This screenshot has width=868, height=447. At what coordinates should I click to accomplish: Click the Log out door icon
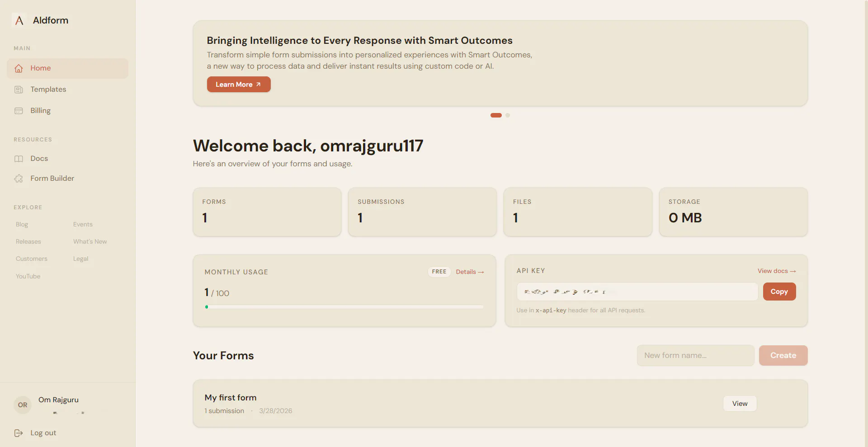19,433
